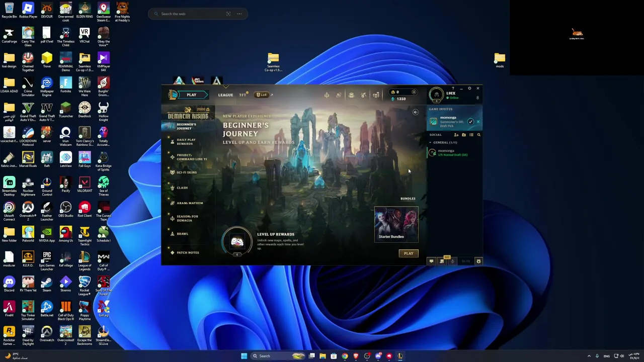Open File Explorer from the taskbar
Viewport: 644px width, 362px height.
click(x=323, y=356)
